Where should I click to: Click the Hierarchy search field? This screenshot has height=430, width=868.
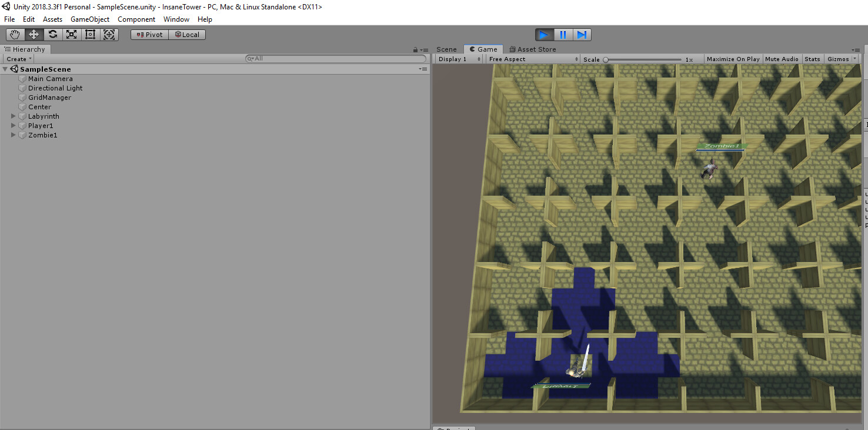pos(335,59)
